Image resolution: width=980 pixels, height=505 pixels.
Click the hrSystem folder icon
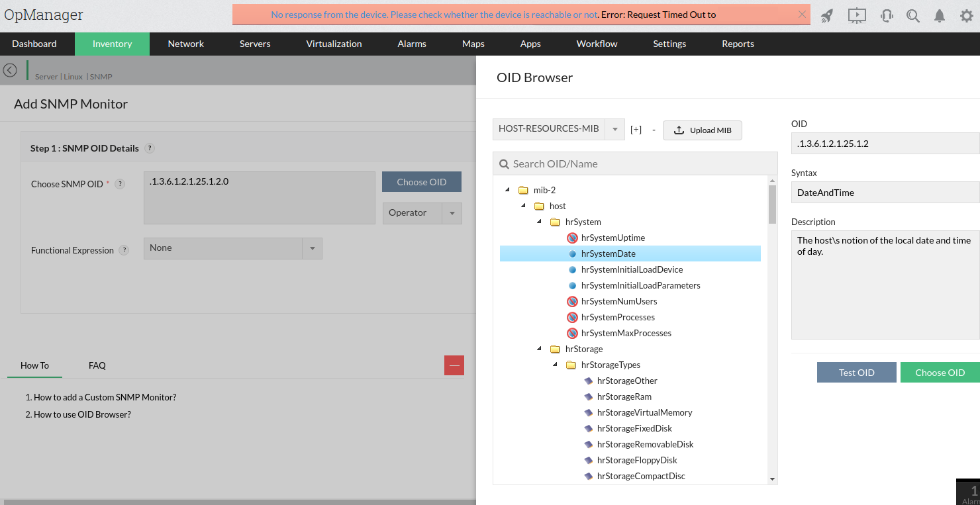555,222
